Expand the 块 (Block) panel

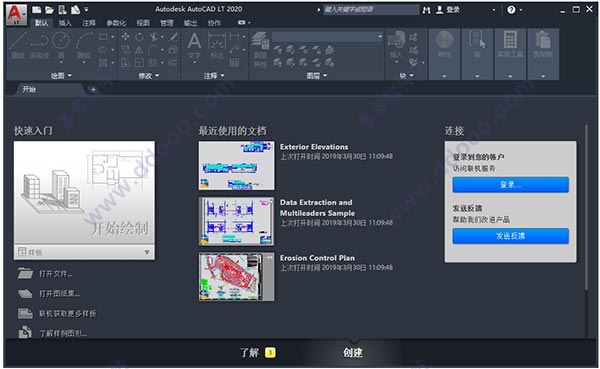(x=406, y=76)
